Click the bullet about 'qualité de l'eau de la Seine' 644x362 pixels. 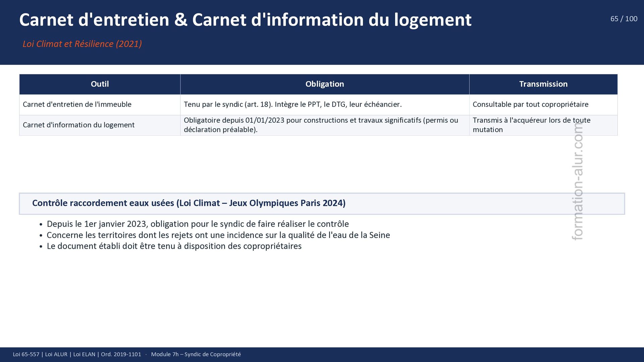pyautogui.click(x=218, y=235)
